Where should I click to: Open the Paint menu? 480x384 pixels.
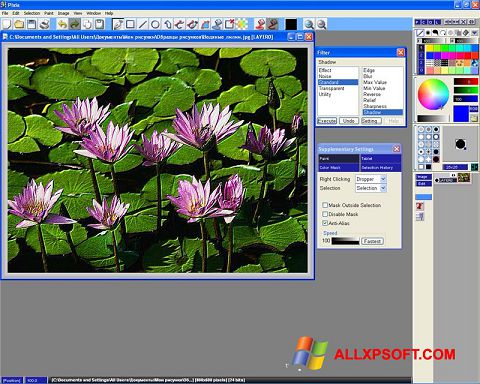49,13
